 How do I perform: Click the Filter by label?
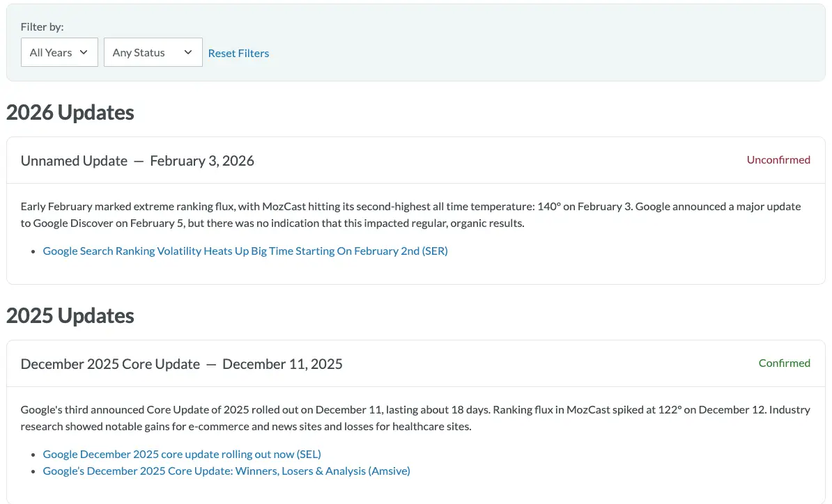click(x=42, y=26)
